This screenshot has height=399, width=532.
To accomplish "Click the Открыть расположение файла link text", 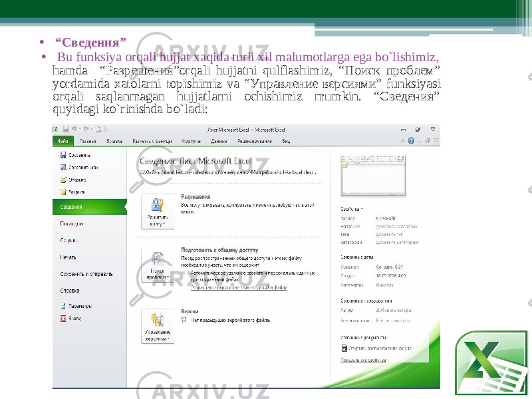I will pyautogui.click(x=380, y=348).
